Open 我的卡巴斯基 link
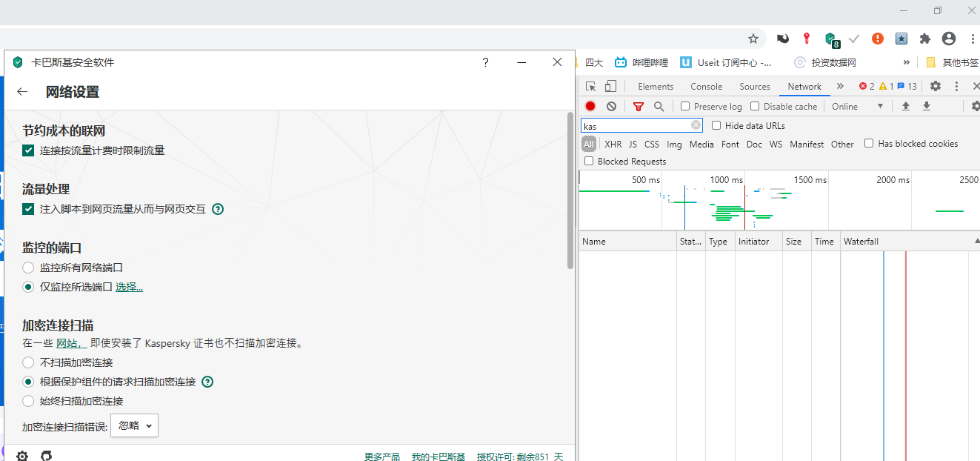The height and width of the screenshot is (461, 980). point(439,457)
